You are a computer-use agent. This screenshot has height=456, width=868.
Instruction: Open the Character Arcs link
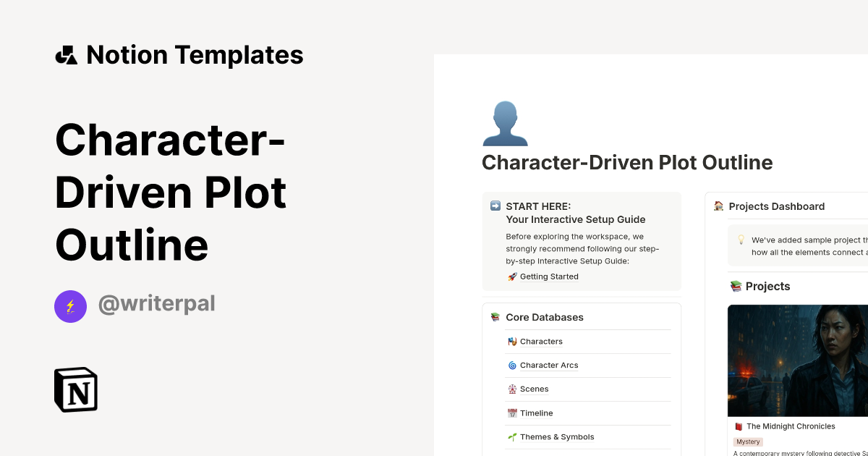[548, 365]
